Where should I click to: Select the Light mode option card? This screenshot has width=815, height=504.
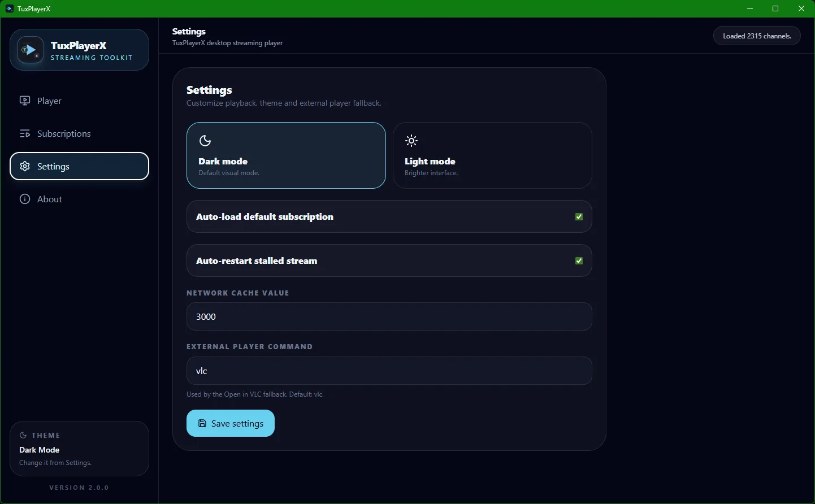[492, 155]
